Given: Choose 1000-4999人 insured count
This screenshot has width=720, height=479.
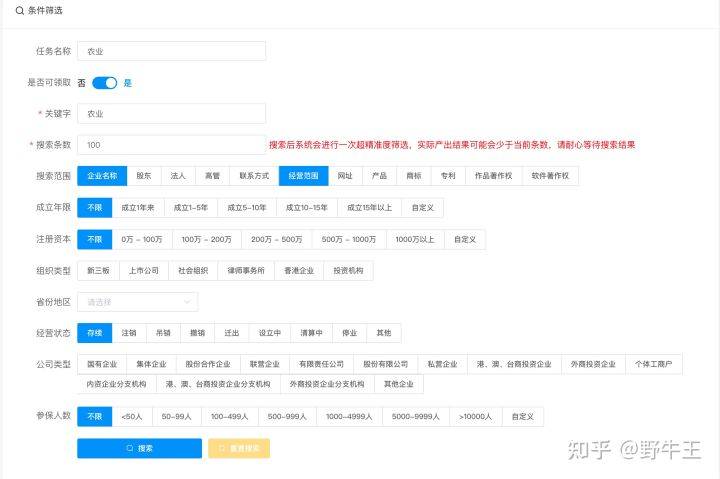Looking at the screenshot, I should tap(349, 417).
